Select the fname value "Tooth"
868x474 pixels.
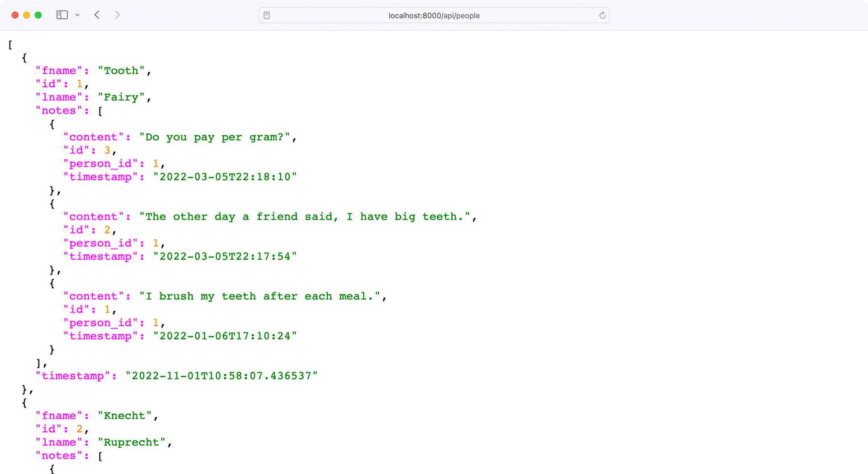click(122, 71)
